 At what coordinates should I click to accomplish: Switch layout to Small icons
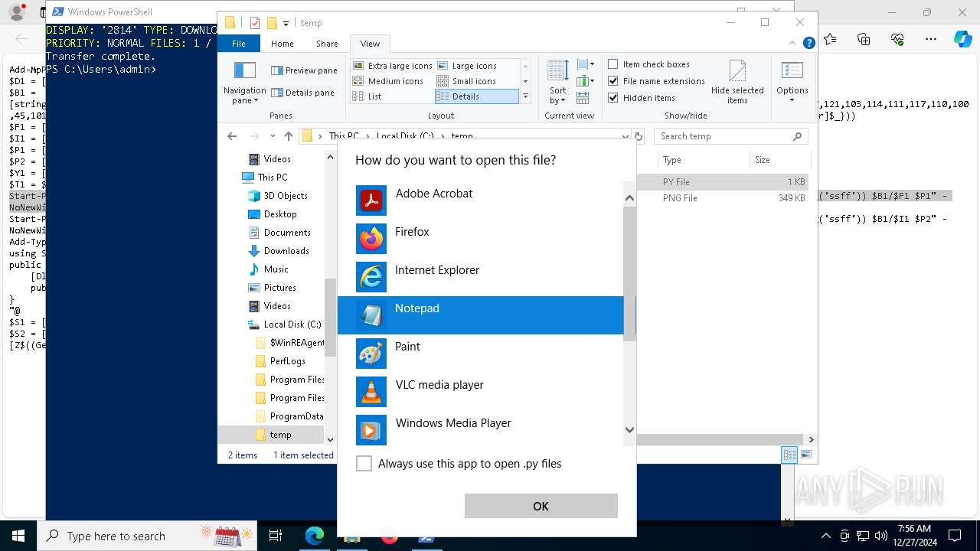466,81
